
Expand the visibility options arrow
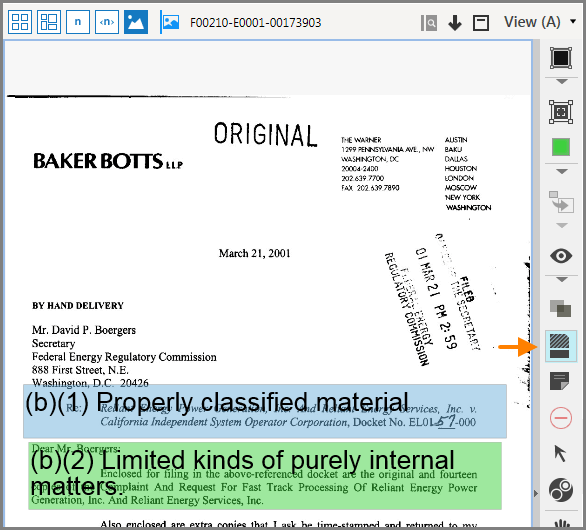coord(561,279)
